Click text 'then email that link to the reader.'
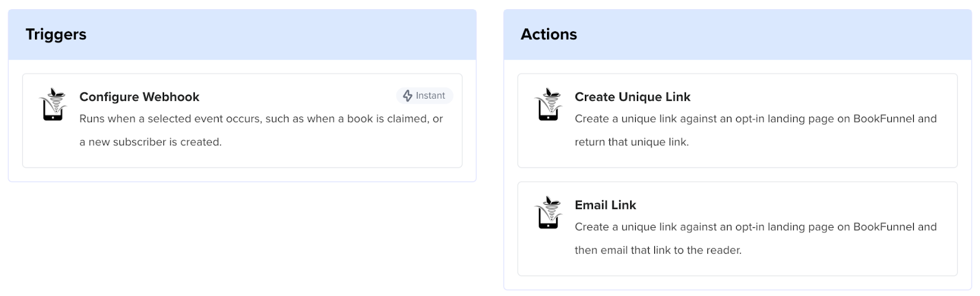 tap(658, 250)
